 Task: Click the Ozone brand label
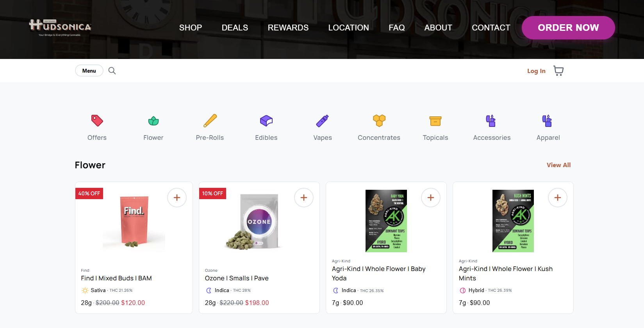(x=211, y=271)
